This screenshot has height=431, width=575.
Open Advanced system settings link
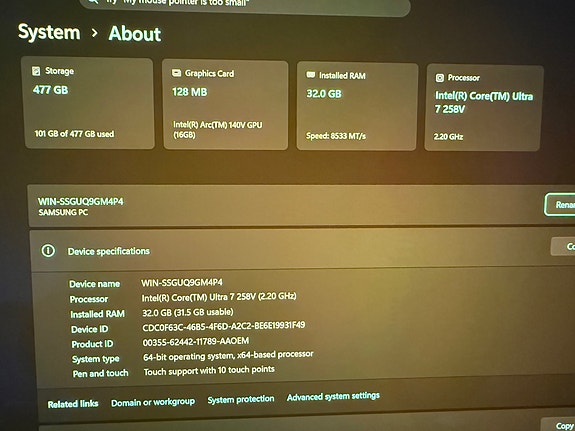(x=333, y=397)
